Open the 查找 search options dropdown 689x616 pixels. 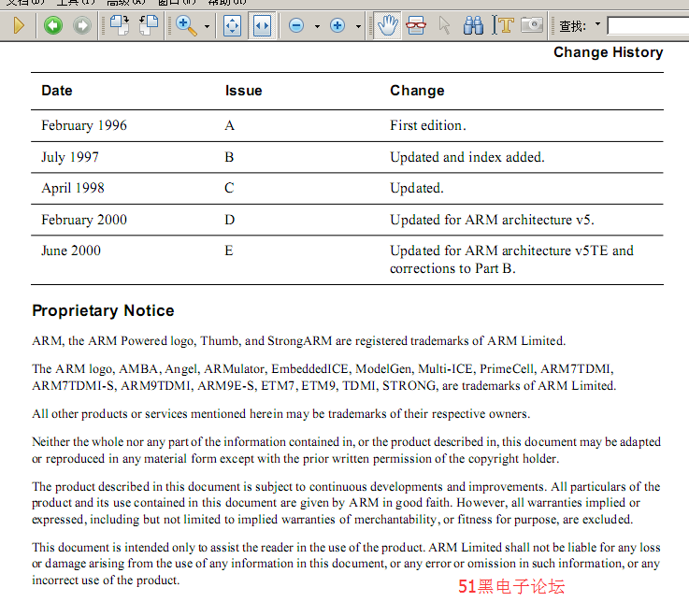pos(597,23)
